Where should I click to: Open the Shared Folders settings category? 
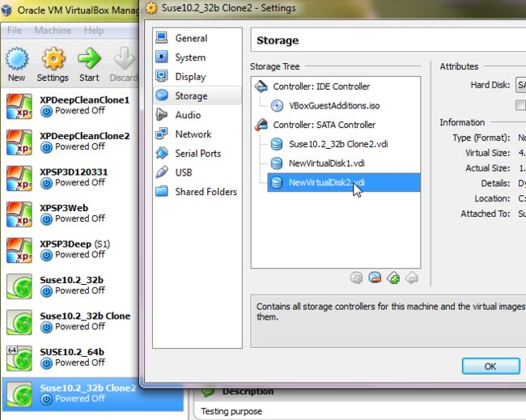click(197, 192)
